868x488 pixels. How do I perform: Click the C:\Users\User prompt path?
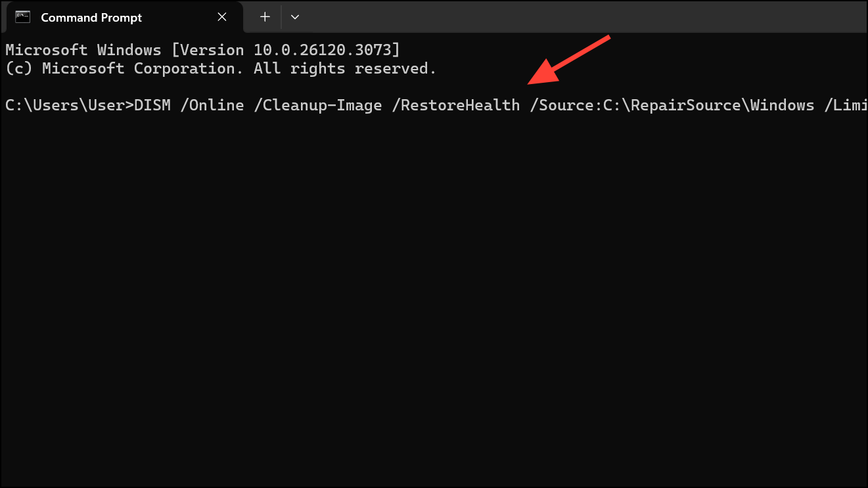click(x=66, y=105)
